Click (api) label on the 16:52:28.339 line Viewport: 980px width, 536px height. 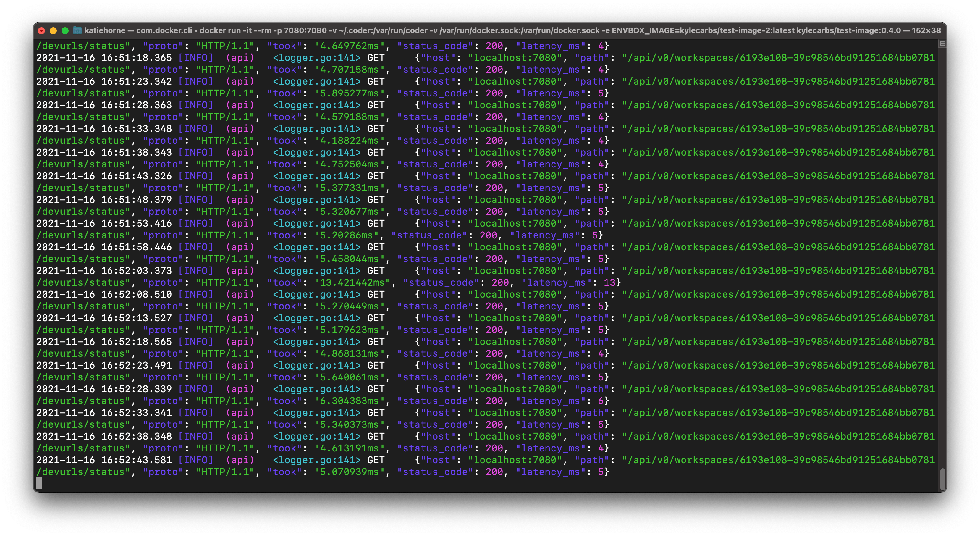click(240, 389)
